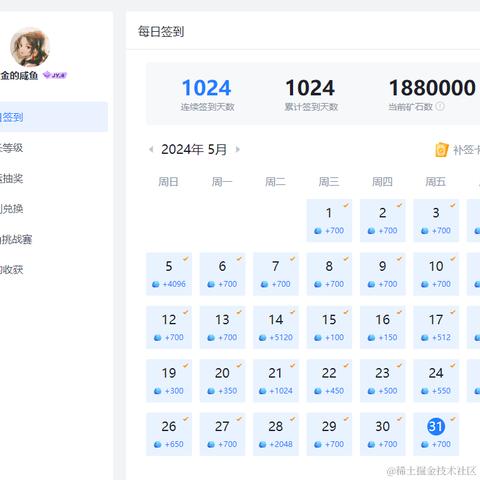This screenshot has height=480, width=480.
Task: Click the 周五 weekday header
Action: 436,182
